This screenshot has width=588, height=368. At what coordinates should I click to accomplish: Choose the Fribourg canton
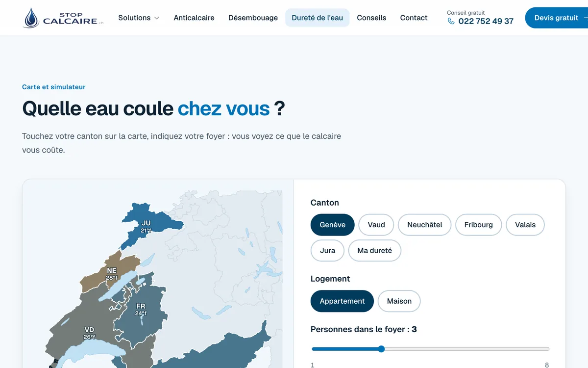pyautogui.click(x=479, y=225)
